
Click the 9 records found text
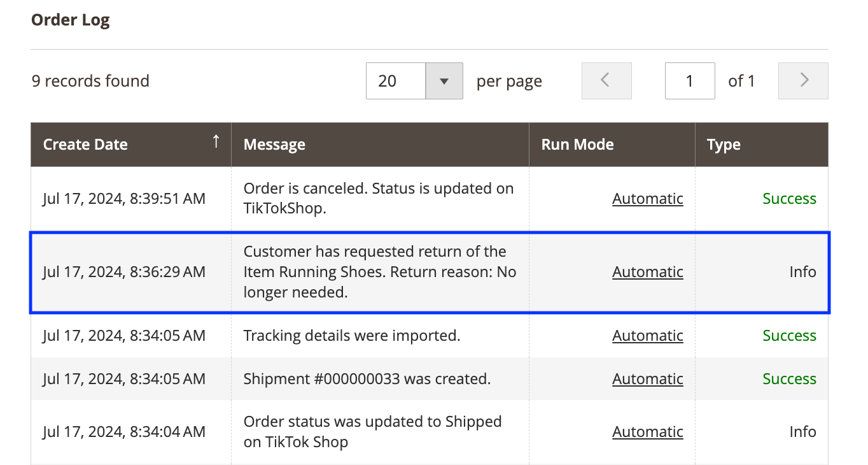(x=90, y=81)
